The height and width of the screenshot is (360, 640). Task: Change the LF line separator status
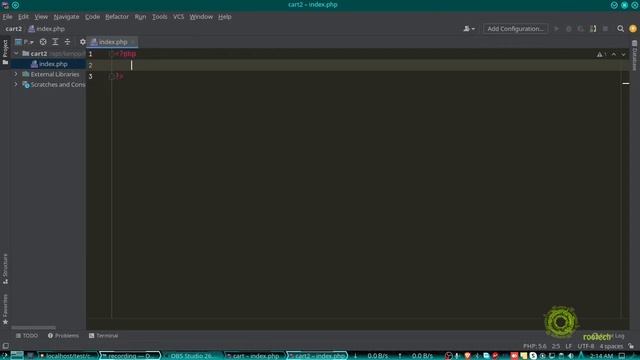point(569,346)
